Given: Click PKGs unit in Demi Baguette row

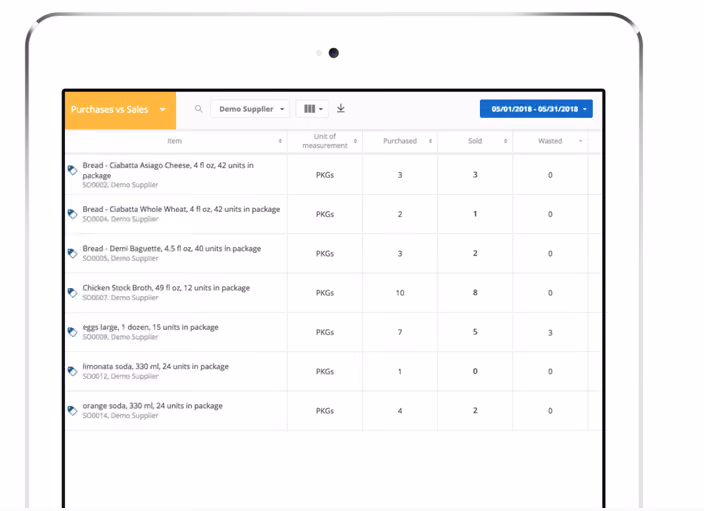Looking at the screenshot, I should tap(325, 254).
